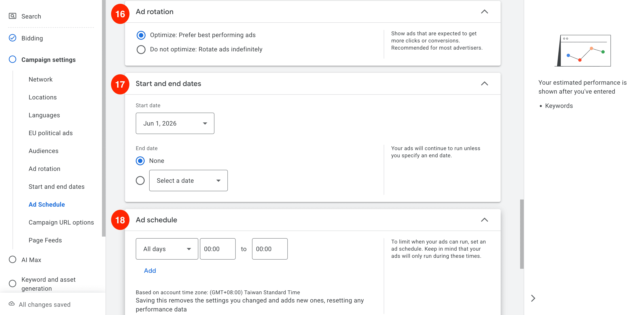The width and height of the screenshot is (644, 315).
Task: Go to Locations in sidebar
Action: [x=42, y=97]
